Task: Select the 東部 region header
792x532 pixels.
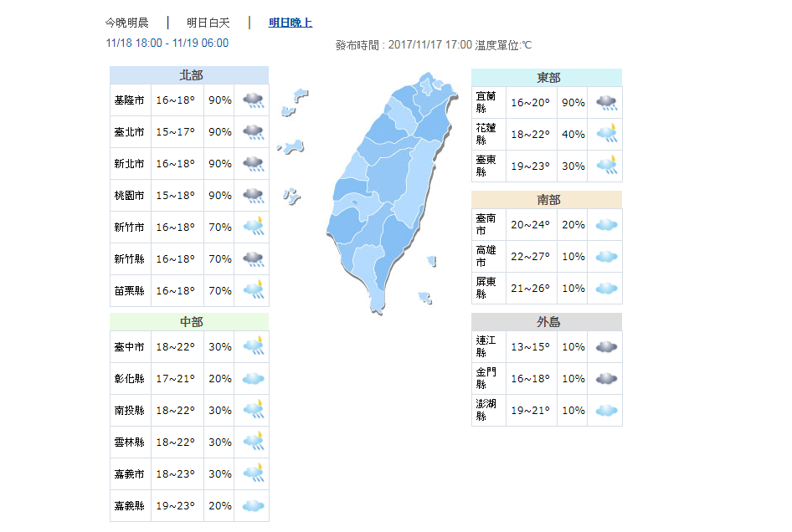Action: coord(547,78)
